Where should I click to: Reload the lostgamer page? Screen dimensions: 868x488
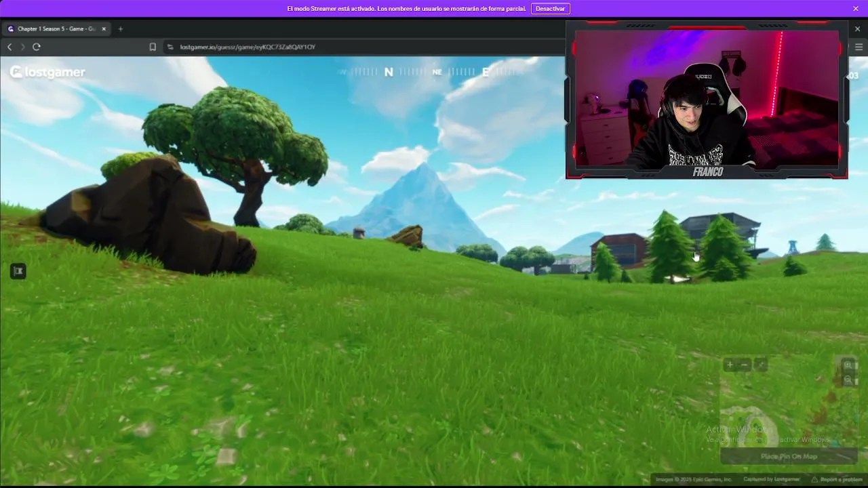point(37,47)
